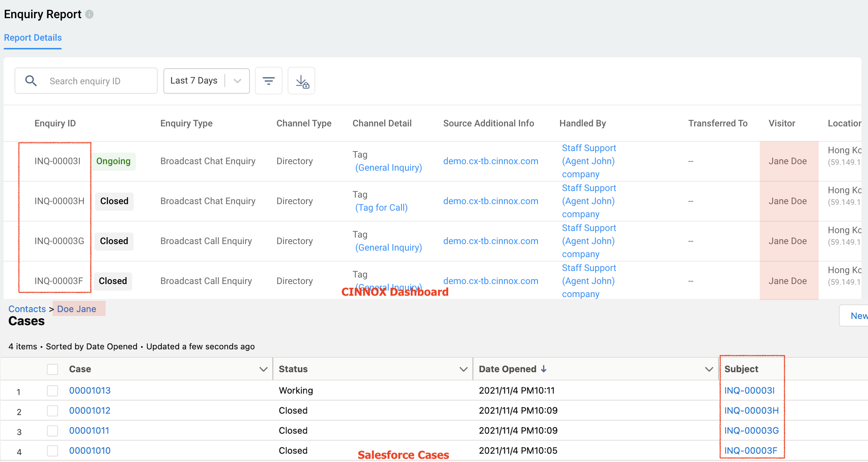Open the Status column chevron menu
The width and height of the screenshot is (868, 462).
click(x=463, y=369)
